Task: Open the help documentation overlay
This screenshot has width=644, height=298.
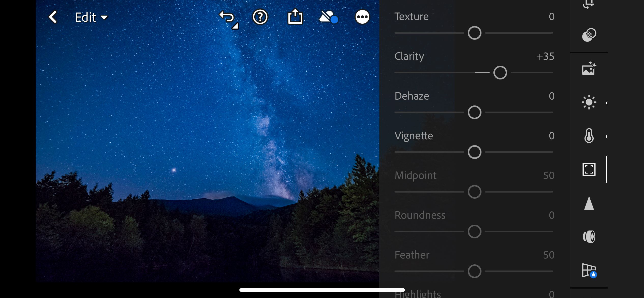Action: coord(260,17)
